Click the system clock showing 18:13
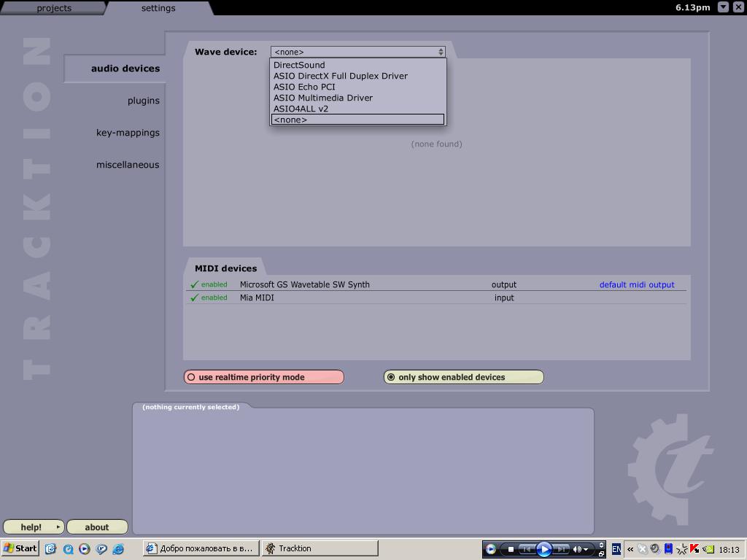The image size is (747, 560). pos(729,550)
